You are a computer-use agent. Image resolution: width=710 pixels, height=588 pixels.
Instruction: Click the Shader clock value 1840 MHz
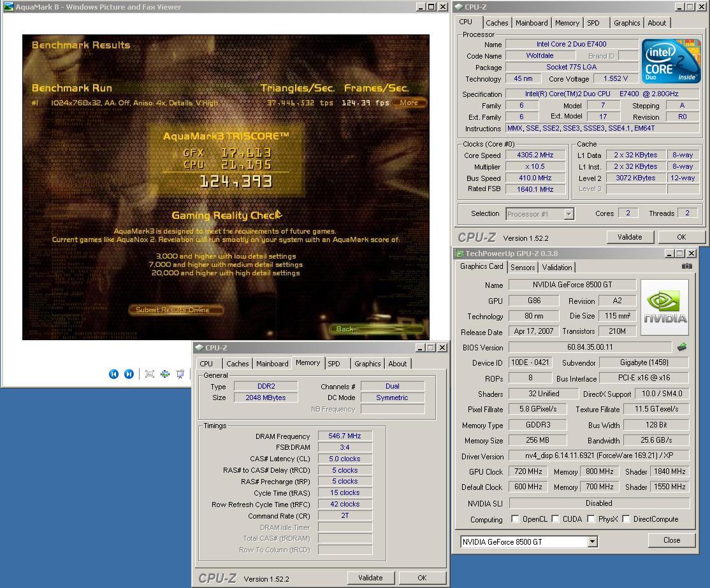[669, 471]
